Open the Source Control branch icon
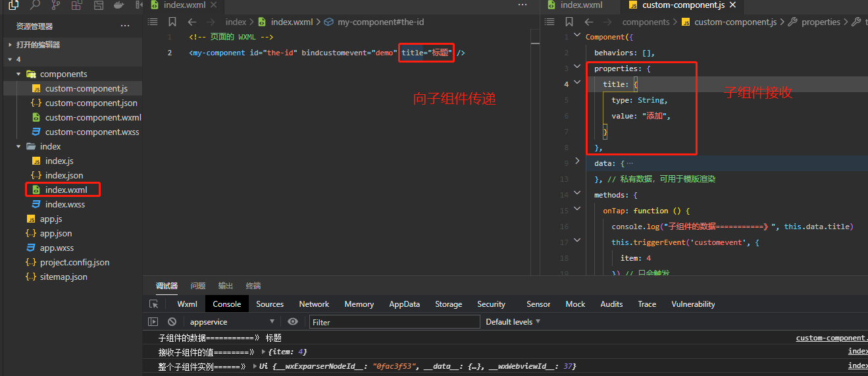868x376 pixels. [x=56, y=5]
